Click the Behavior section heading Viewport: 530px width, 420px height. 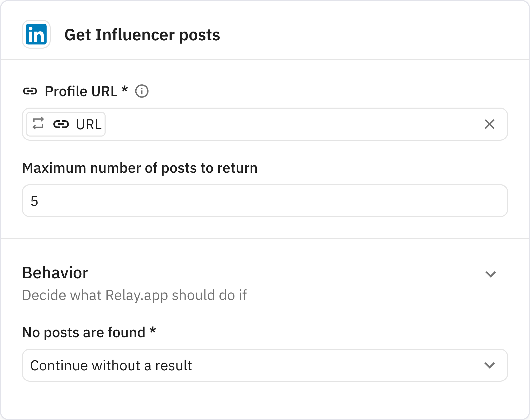click(x=55, y=272)
